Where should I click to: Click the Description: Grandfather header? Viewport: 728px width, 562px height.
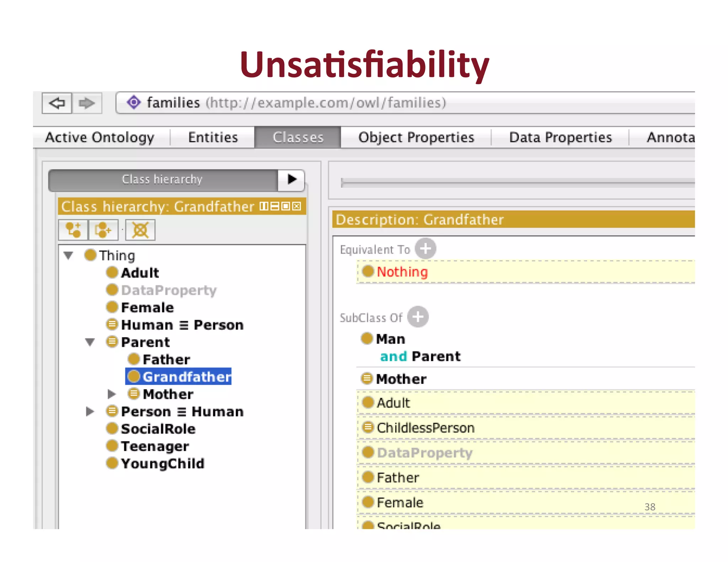513,220
